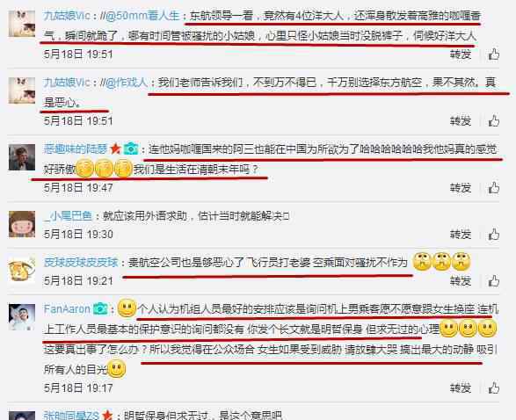
Task: Like 皮球皮球皮皮球's comment
Action: point(494,281)
